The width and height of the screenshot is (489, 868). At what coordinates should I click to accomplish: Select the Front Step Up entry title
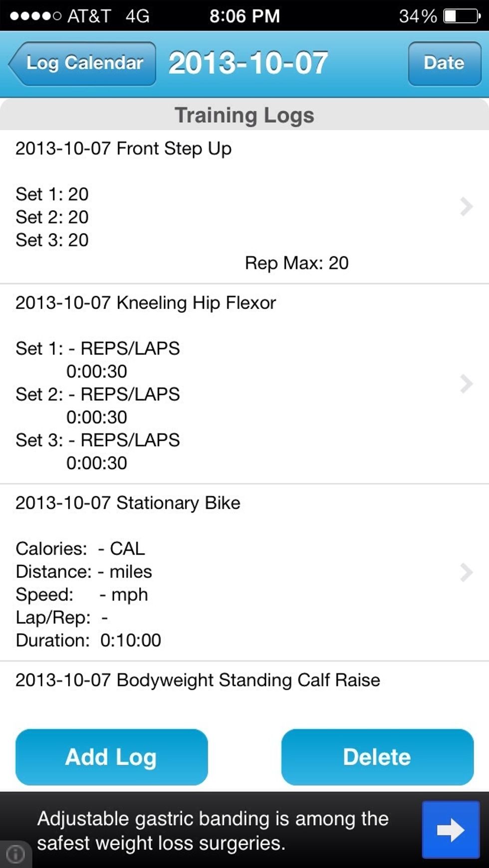123,149
